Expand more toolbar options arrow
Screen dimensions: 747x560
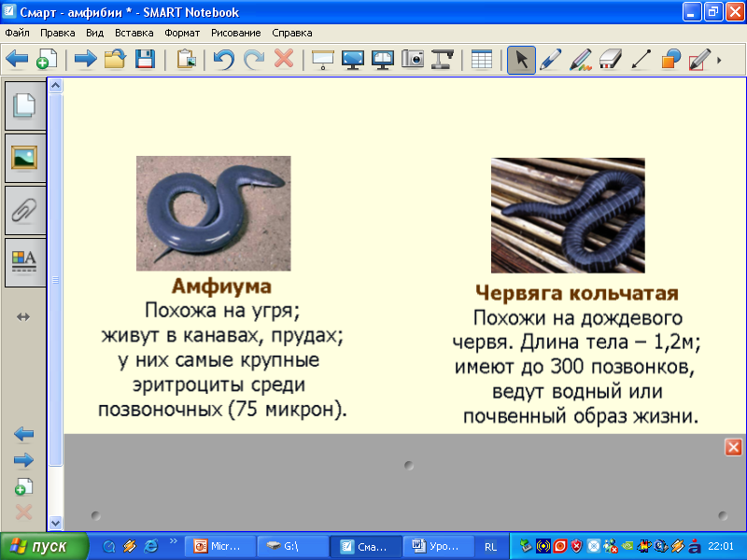pos(719,61)
